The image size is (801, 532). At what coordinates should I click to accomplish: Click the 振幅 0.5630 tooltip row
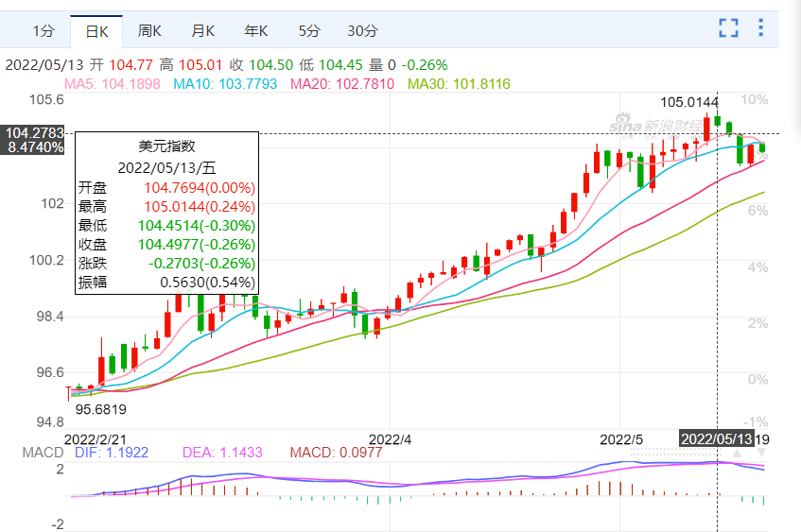[166, 283]
